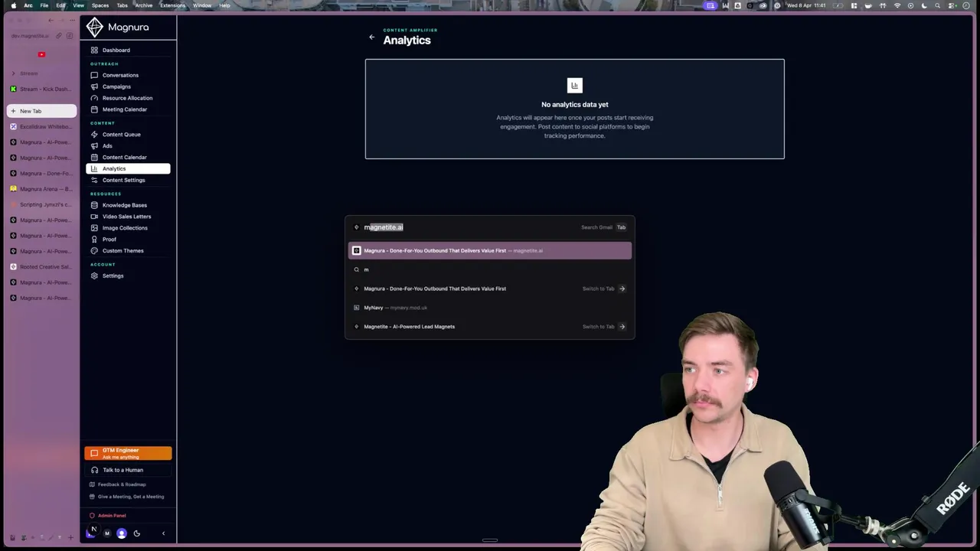This screenshot has width=980, height=551.
Task: Switch to Scripting Jynxzi's tab
Action: [x=41, y=204]
